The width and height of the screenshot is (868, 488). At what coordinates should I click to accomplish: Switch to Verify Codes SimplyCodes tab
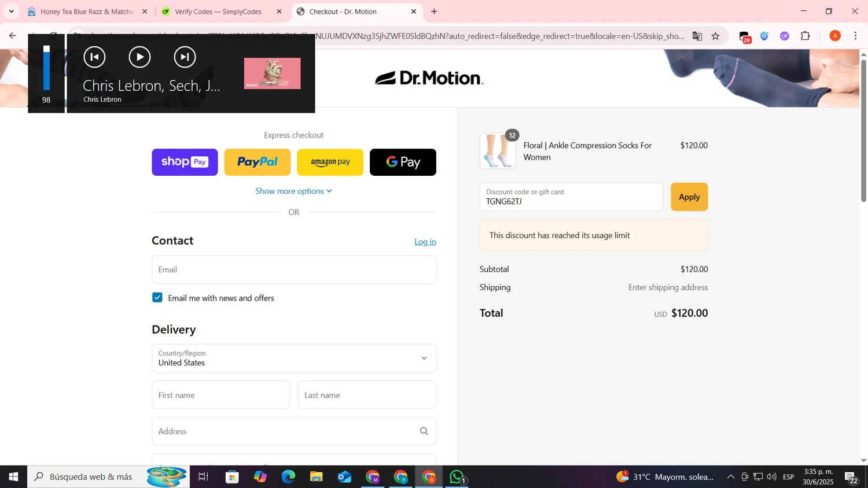(x=218, y=12)
